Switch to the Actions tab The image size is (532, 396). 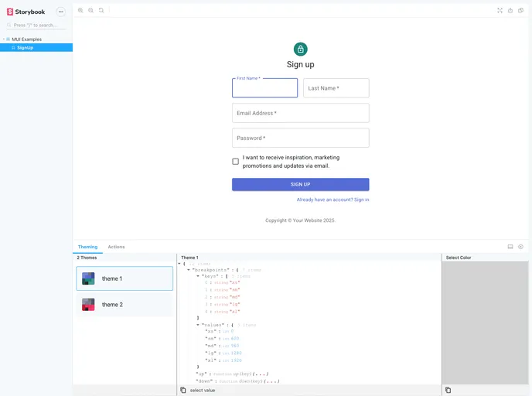point(116,247)
